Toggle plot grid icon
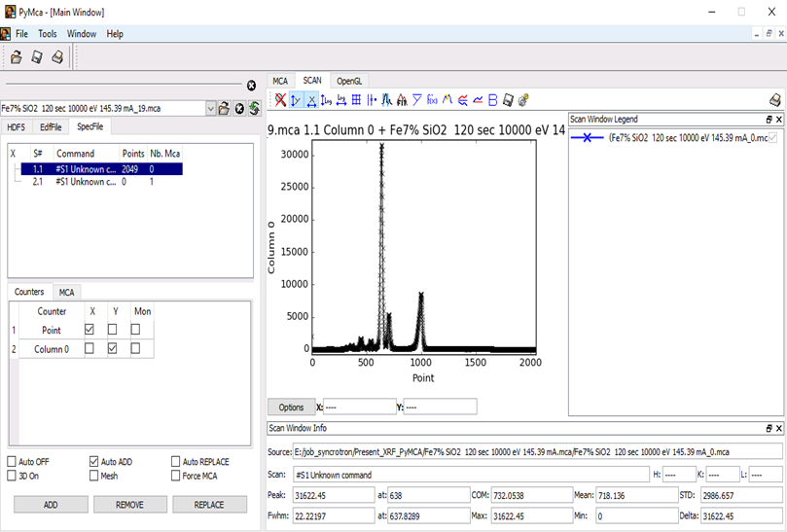 click(x=356, y=100)
